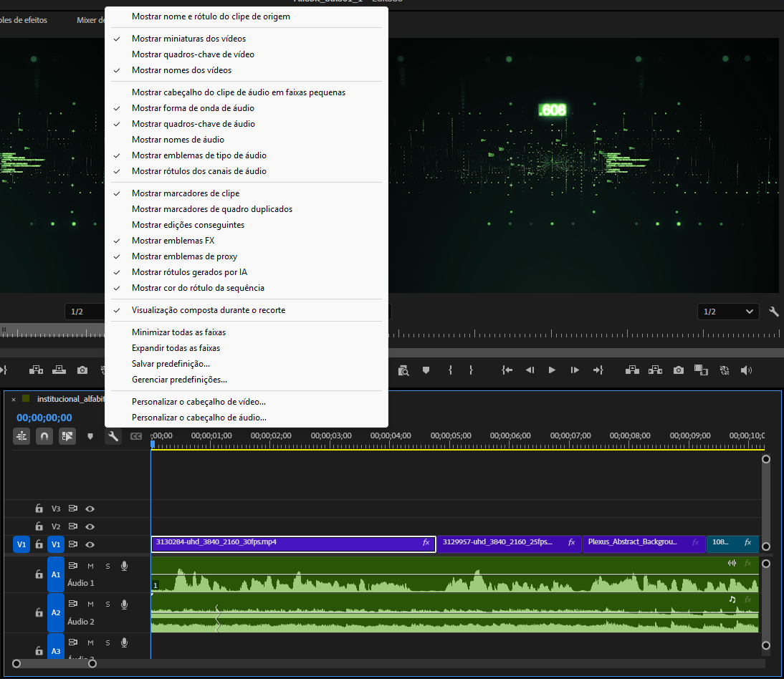Enable voice-over record on track A1
This screenshot has height=679, width=784.
click(x=125, y=566)
